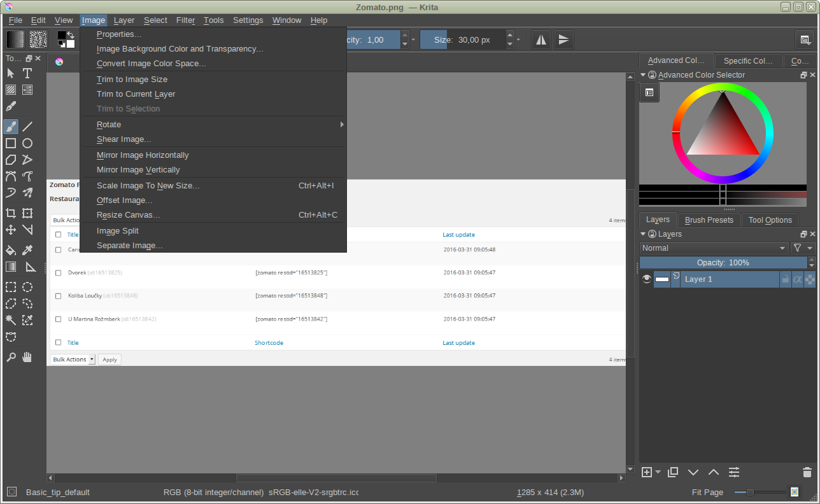
Task: Select the Freehand Brush tool
Action: 11,126
